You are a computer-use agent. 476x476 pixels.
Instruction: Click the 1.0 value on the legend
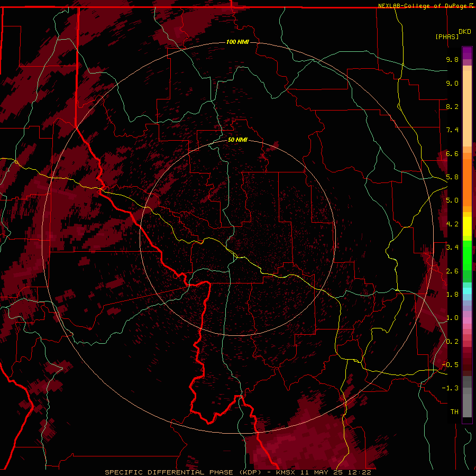452,318
